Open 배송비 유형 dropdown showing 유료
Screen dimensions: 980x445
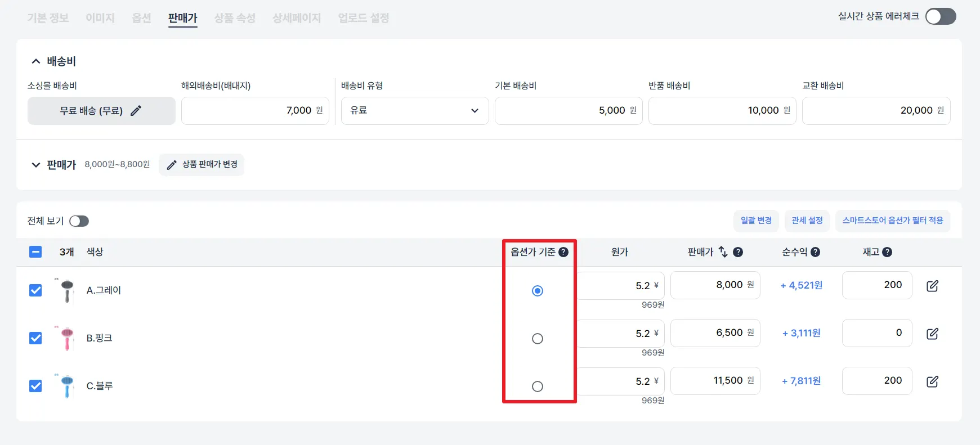(414, 111)
